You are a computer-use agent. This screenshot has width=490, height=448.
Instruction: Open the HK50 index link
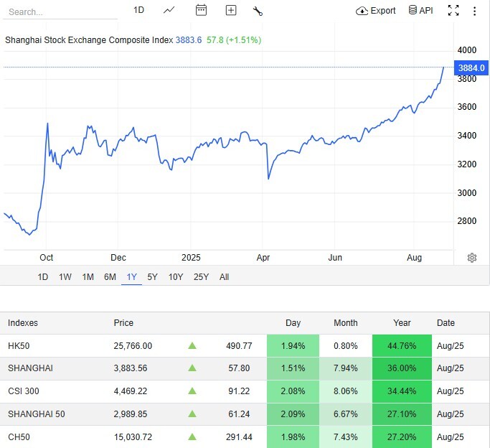tap(19, 346)
